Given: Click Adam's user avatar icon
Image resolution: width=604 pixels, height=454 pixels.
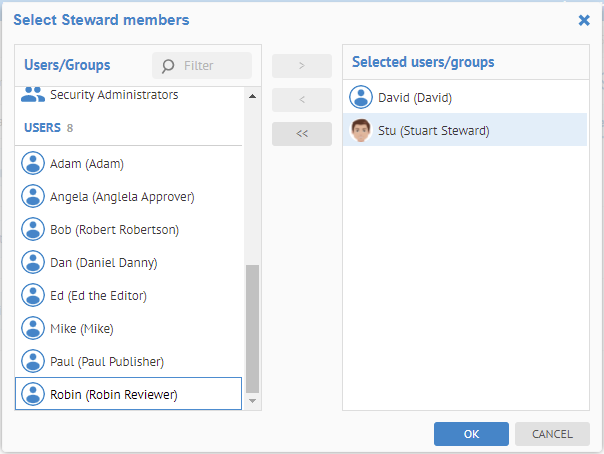Looking at the screenshot, I should (x=33, y=164).
